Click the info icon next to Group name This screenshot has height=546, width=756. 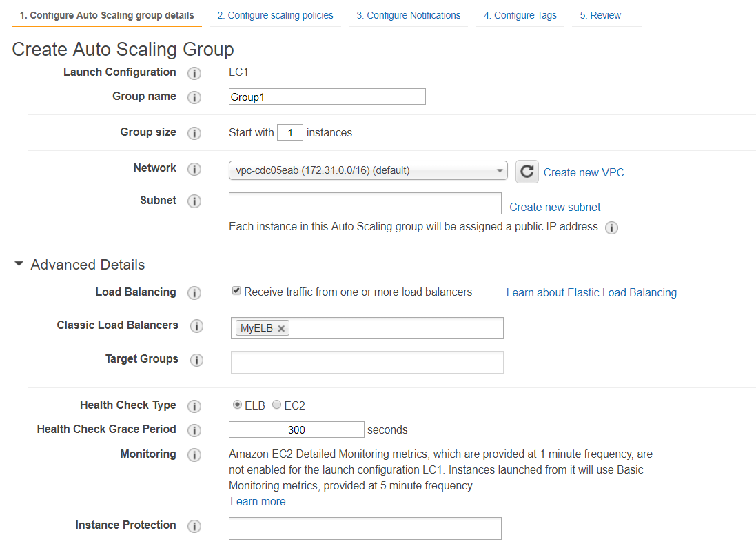[194, 97]
